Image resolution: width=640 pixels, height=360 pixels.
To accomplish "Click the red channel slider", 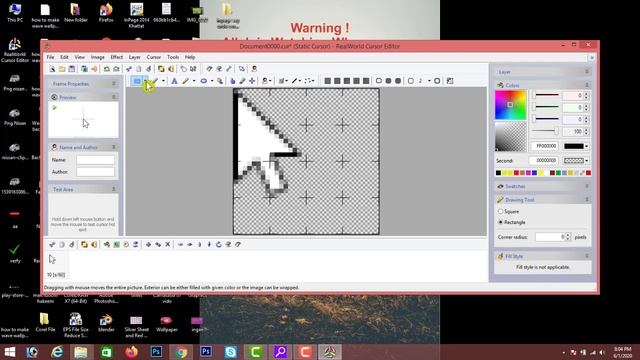I will pos(546,95).
